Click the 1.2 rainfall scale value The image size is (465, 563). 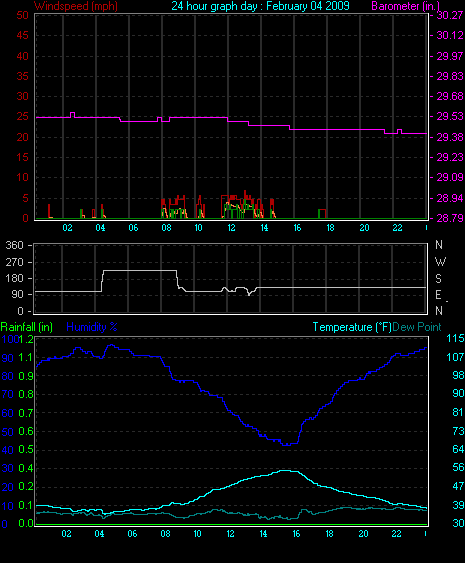26,339
